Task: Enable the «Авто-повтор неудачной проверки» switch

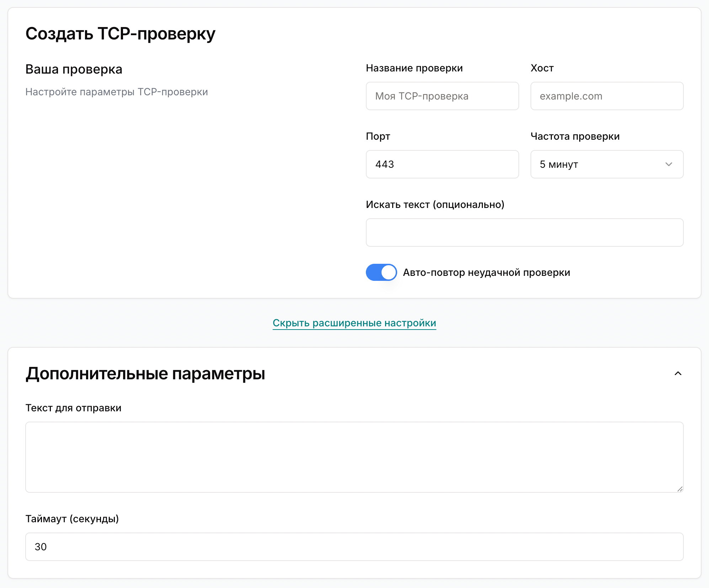Action: 381,272
